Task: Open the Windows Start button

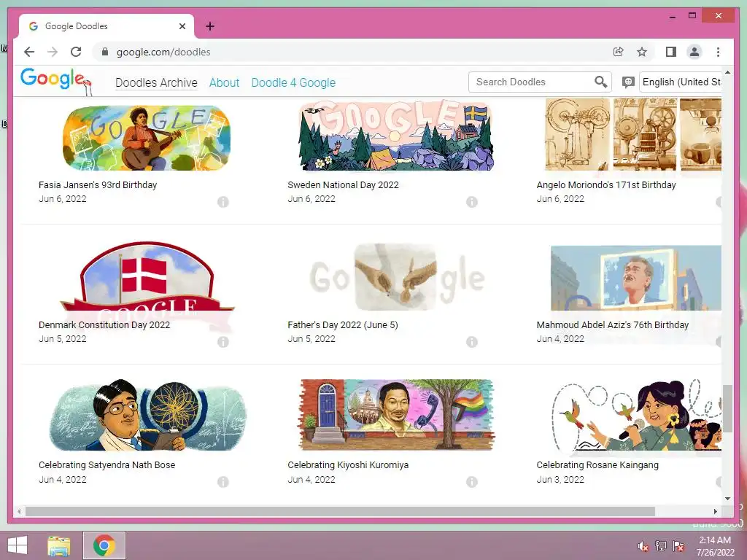Action: [18, 545]
